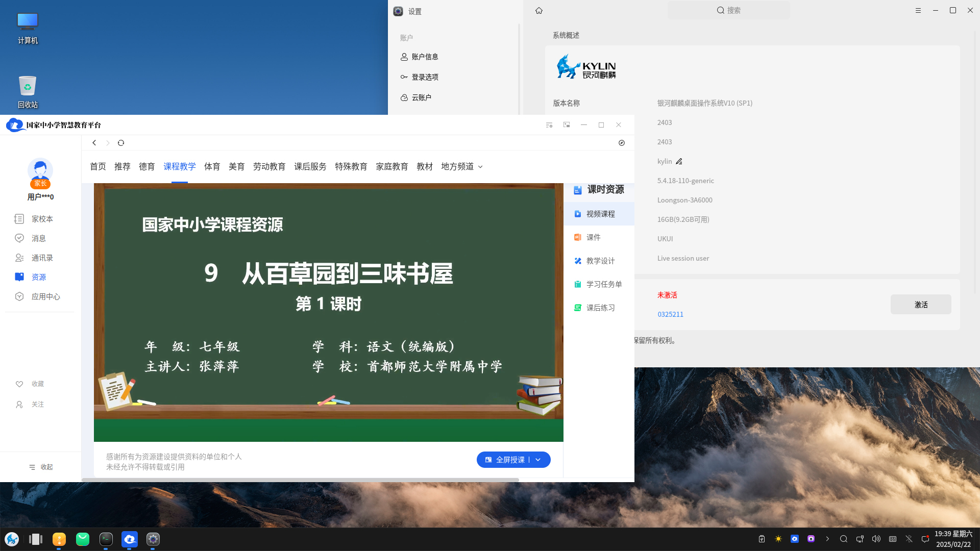Select 课件 in lesson resources

[599, 237]
